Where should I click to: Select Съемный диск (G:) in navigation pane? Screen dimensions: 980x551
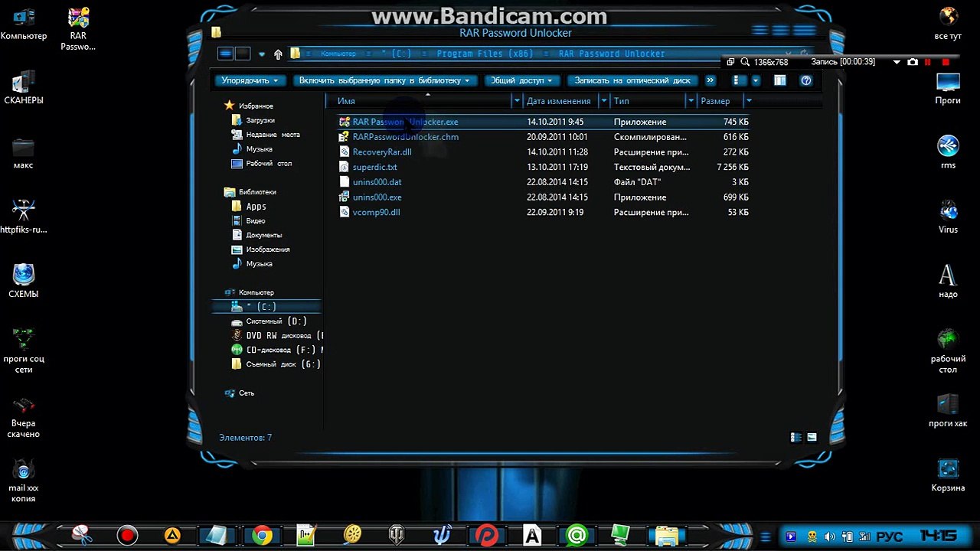click(276, 364)
